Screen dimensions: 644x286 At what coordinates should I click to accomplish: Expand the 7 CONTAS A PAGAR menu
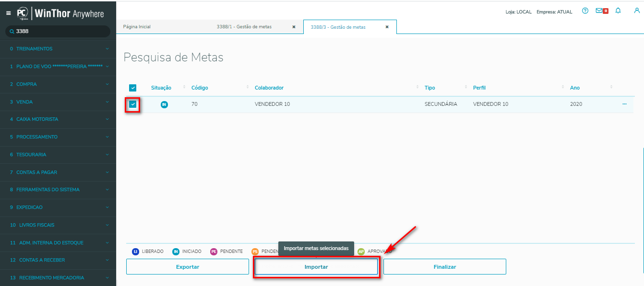tap(58, 172)
